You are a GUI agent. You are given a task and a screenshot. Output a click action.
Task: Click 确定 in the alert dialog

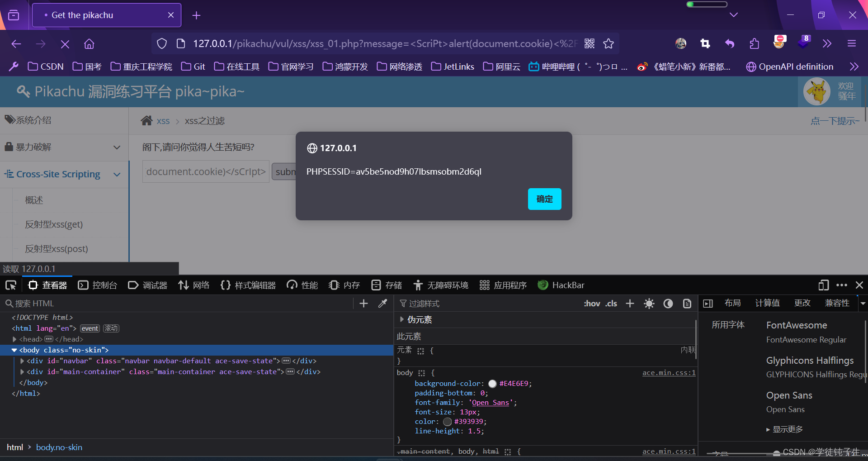pos(545,199)
